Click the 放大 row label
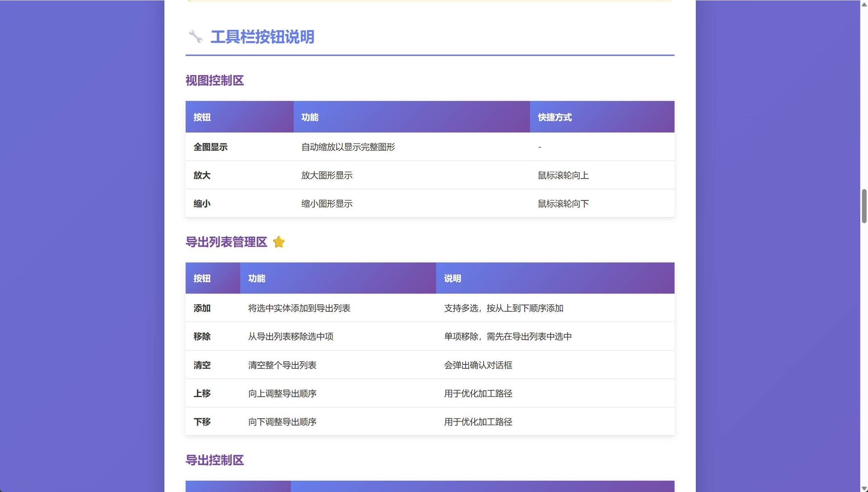The height and width of the screenshot is (492, 868). (x=202, y=175)
